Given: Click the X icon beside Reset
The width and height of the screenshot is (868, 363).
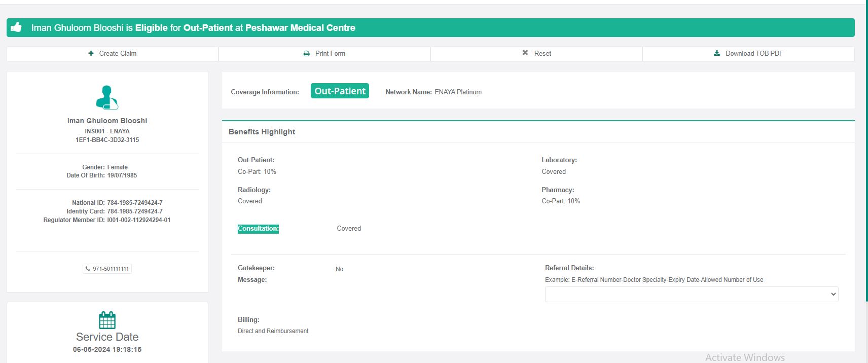Looking at the screenshot, I should click(x=525, y=53).
